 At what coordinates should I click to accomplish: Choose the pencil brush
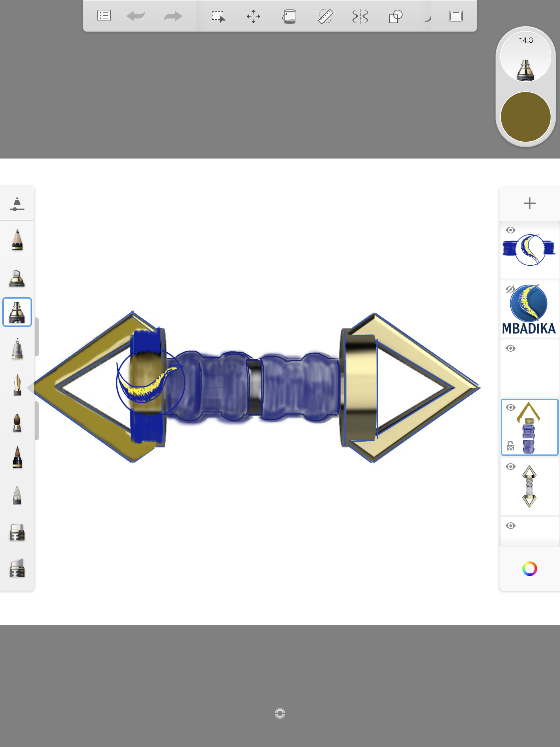[x=17, y=240]
